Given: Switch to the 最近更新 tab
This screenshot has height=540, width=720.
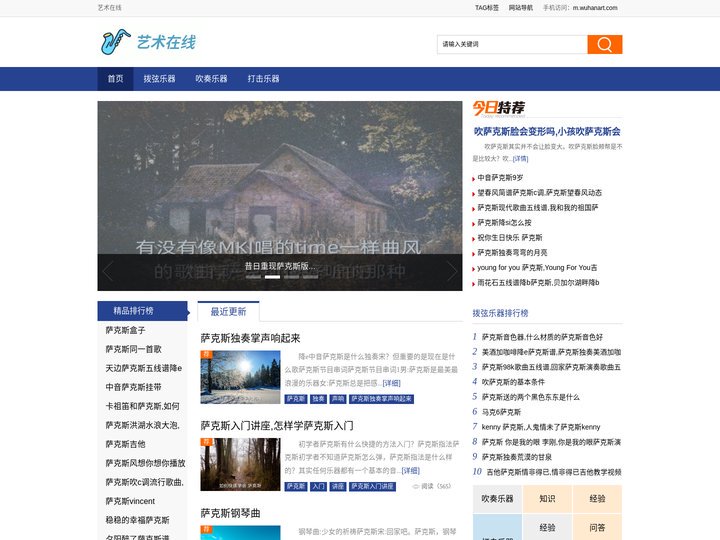Looking at the screenshot, I should click(x=228, y=311).
